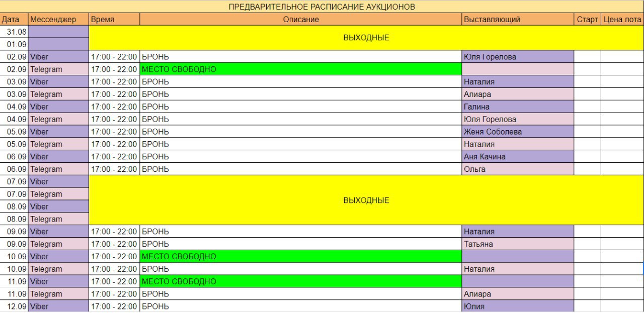This screenshot has width=644, height=313.
Task: Select Алиара in the 11.09 Telegram row
Action: click(518, 294)
